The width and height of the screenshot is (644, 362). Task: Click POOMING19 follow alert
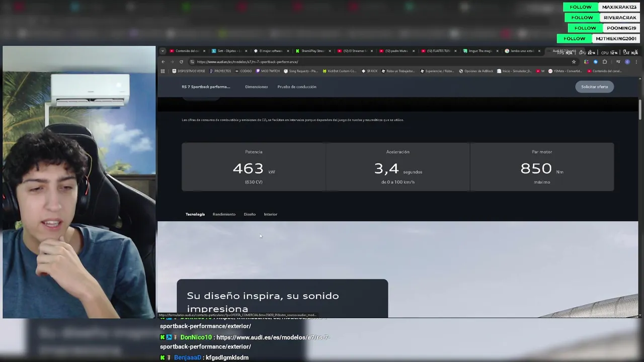[x=605, y=28]
